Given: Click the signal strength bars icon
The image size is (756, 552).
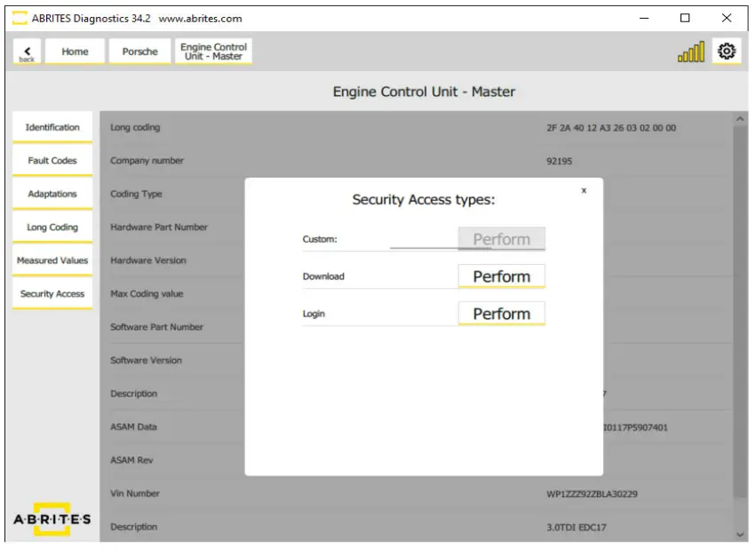Looking at the screenshot, I should pyautogui.click(x=690, y=53).
